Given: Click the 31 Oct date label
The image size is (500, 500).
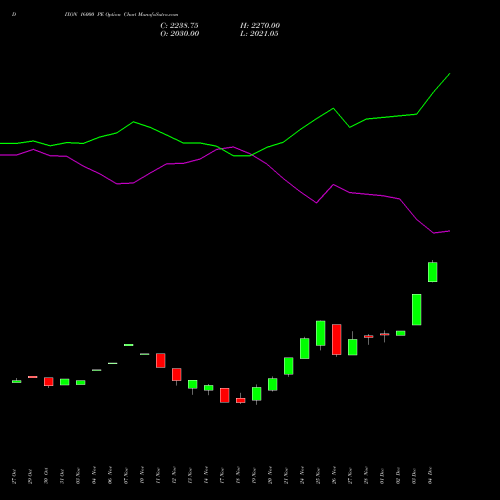Looking at the screenshot, I should [x=62, y=476].
